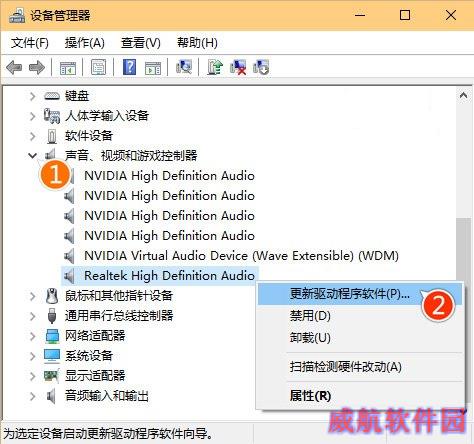
Task: Choose 禁用(D) in the context menu
Action: (x=360, y=315)
